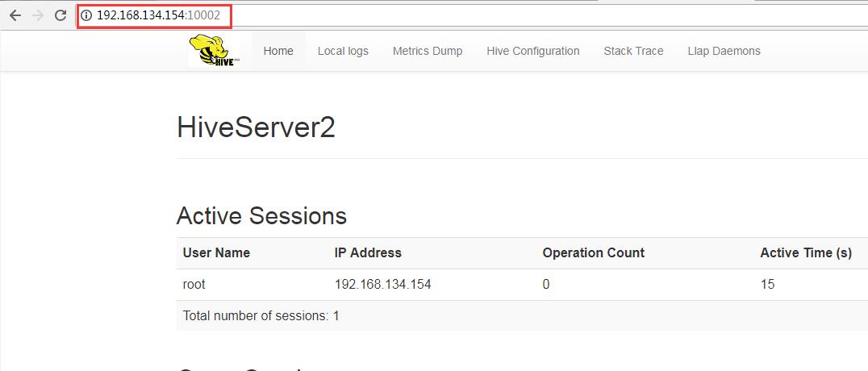The height and width of the screenshot is (371, 868).
Task: Click the Operation Count column header
Action: point(594,253)
